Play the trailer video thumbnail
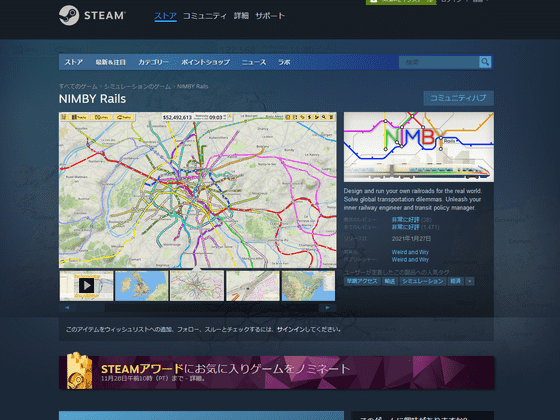The width and height of the screenshot is (560, 420). [86, 286]
